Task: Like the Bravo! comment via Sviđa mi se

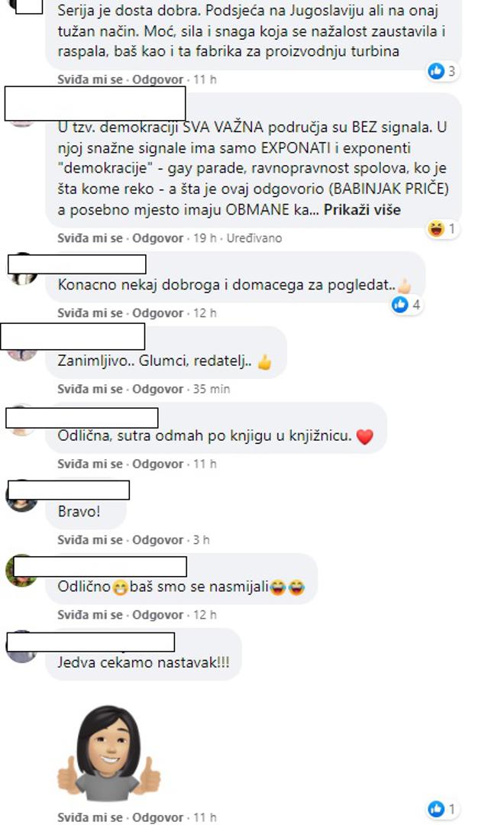Action: click(x=90, y=540)
